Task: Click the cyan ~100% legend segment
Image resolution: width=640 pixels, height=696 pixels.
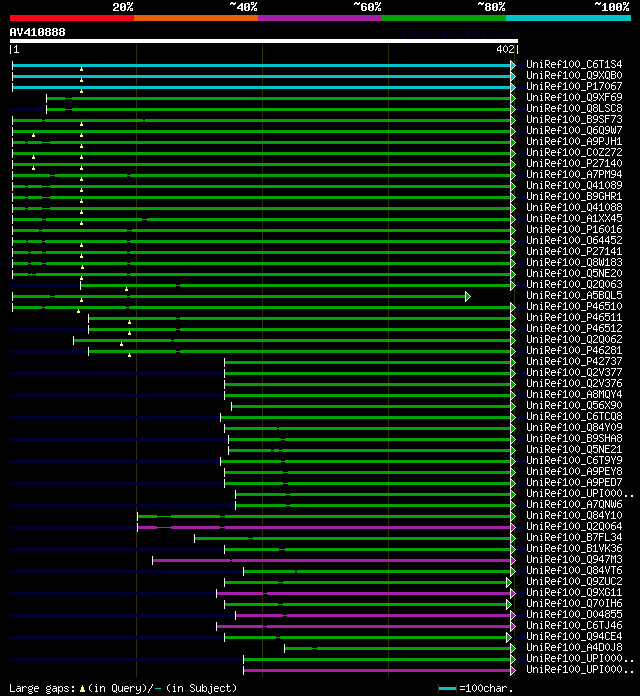Action: (569, 18)
